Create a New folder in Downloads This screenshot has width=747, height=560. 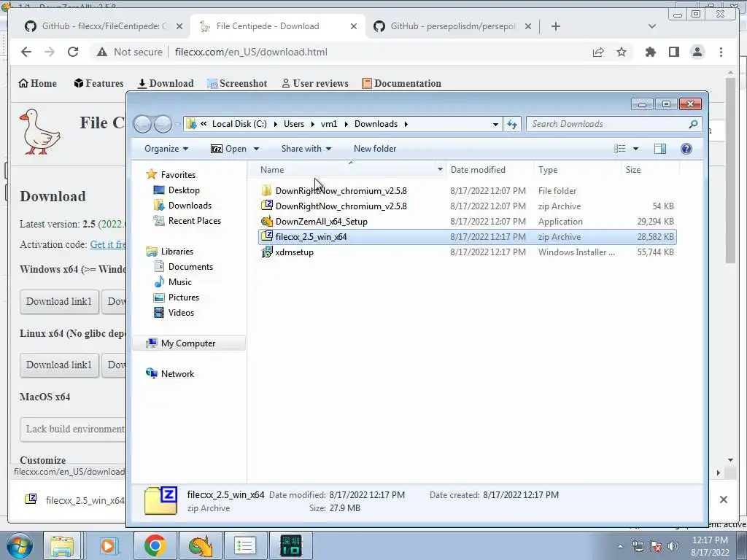click(x=375, y=149)
